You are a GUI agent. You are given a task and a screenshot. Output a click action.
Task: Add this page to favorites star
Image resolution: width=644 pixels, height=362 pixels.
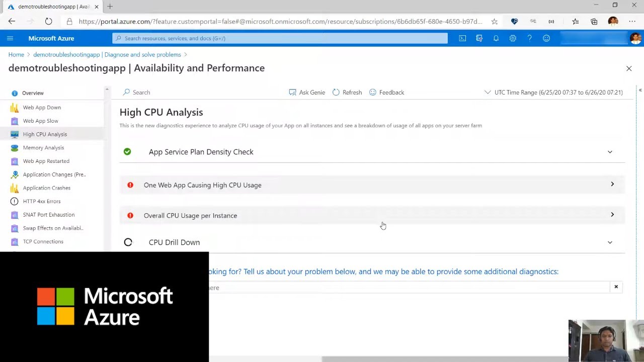(495, 21)
